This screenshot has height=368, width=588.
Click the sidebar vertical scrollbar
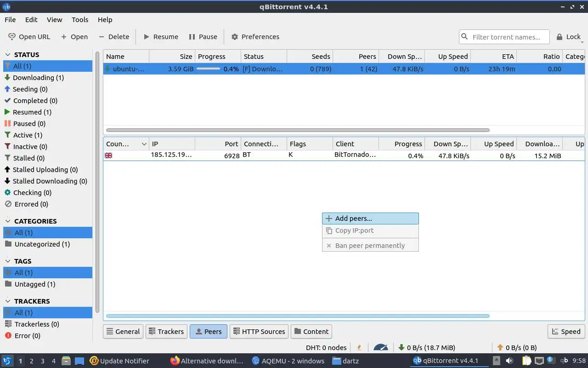[x=97, y=182]
